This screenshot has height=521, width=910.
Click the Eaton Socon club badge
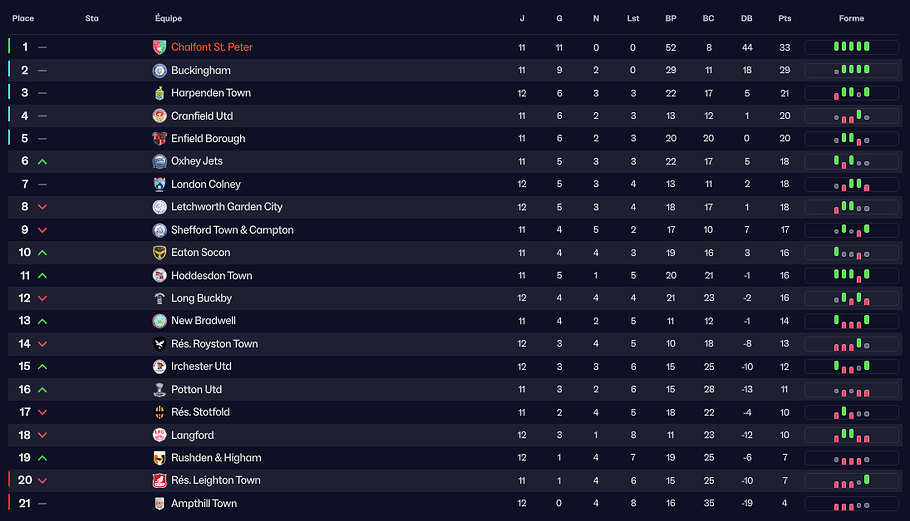[159, 253]
